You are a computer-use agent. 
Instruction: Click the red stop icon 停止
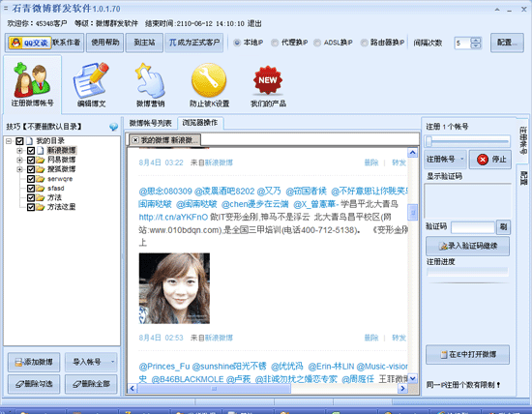point(482,160)
